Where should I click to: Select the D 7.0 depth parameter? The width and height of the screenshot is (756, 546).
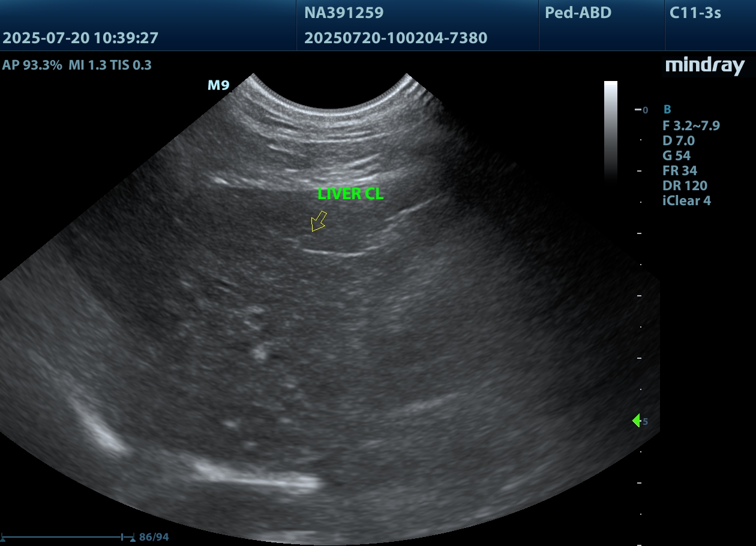678,140
